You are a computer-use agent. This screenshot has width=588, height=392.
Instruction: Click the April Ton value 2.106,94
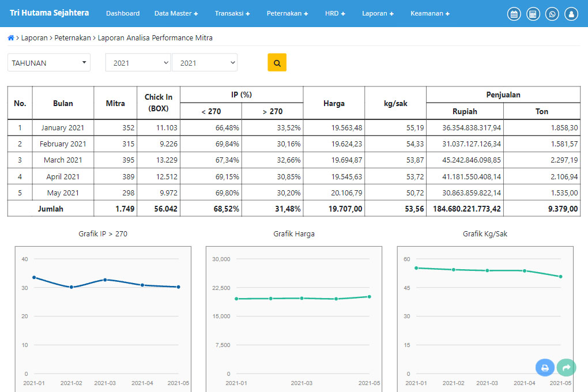[x=564, y=176]
